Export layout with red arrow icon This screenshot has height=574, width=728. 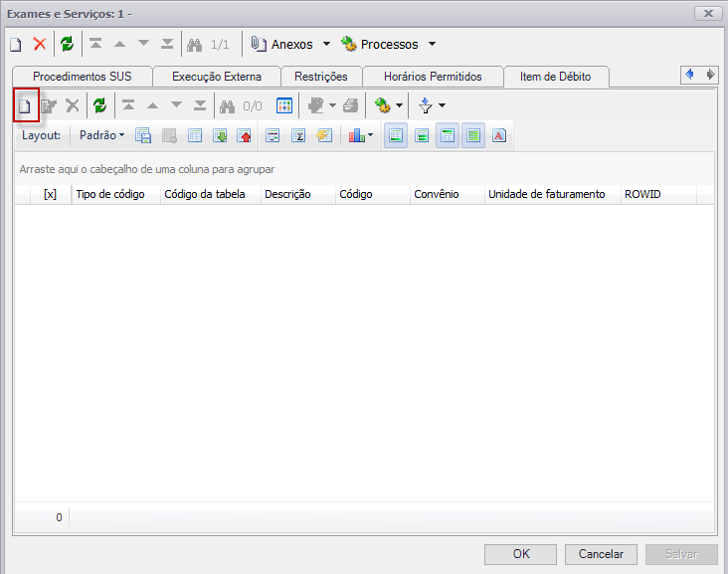pyautogui.click(x=245, y=135)
